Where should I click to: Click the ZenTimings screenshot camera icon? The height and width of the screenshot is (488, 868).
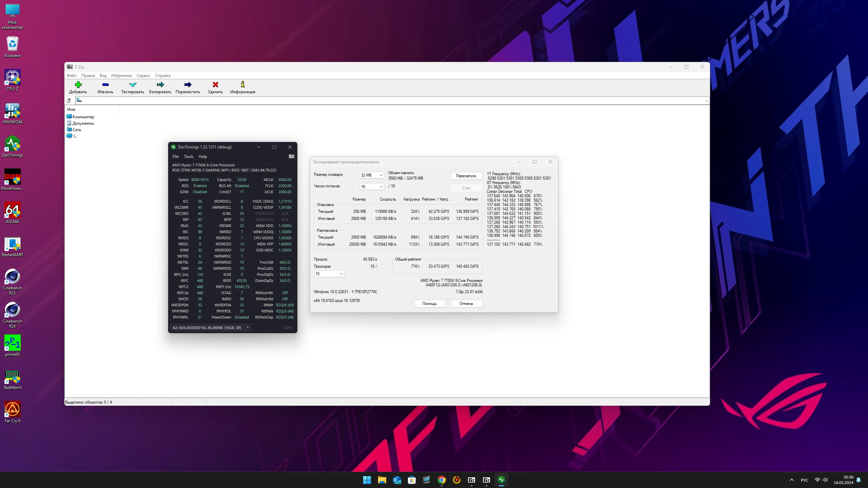pyautogui.click(x=291, y=156)
